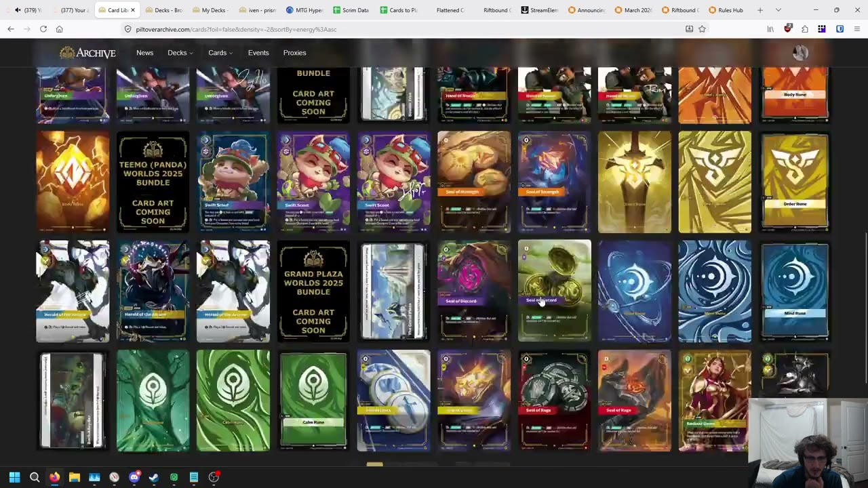Open the Windows Start menu
Image resolution: width=868 pixels, height=488 pixels.
14,477
